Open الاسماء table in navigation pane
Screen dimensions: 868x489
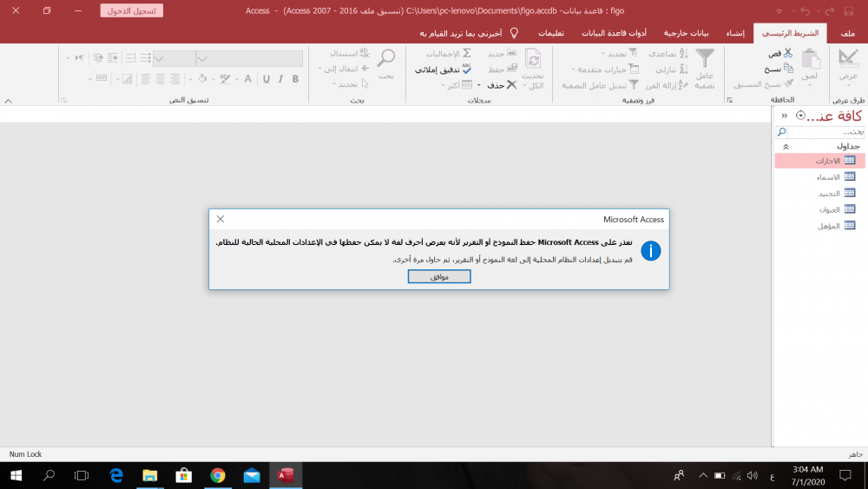coord(820,177)
